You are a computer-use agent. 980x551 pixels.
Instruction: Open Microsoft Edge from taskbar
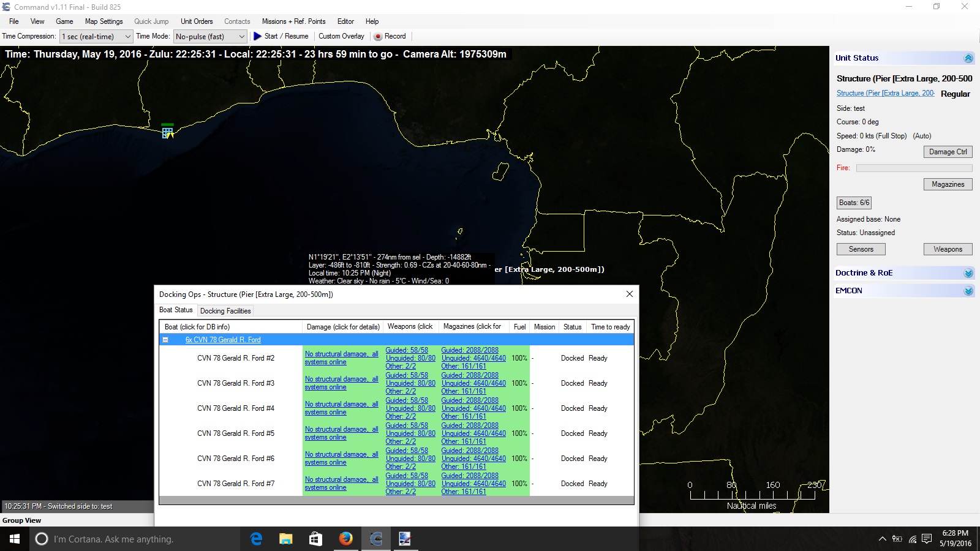click(256, 539)
